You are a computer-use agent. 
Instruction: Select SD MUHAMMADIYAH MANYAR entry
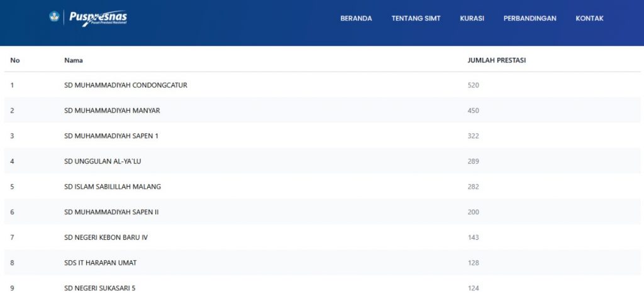[x=112, y=111]
